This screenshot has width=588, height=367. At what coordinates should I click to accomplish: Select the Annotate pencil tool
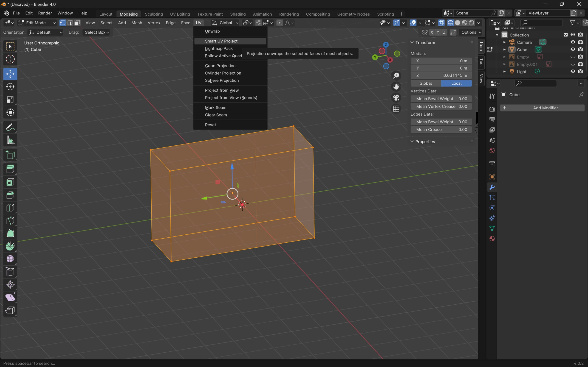pyautogui.click(x=10, y=127)
